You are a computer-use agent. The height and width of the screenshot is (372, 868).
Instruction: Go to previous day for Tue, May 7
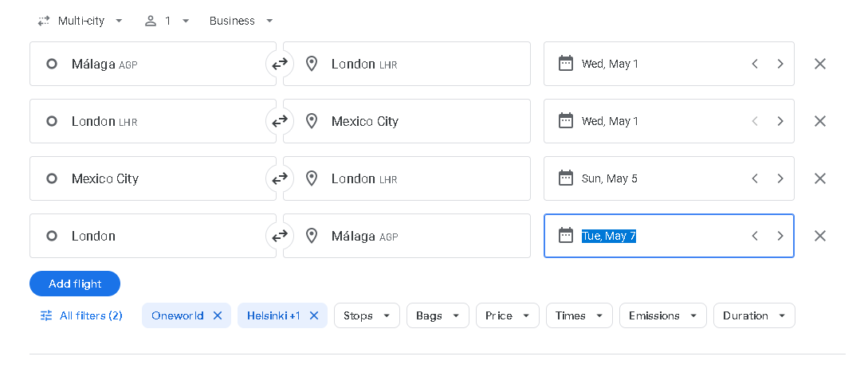tap(754, 236)
